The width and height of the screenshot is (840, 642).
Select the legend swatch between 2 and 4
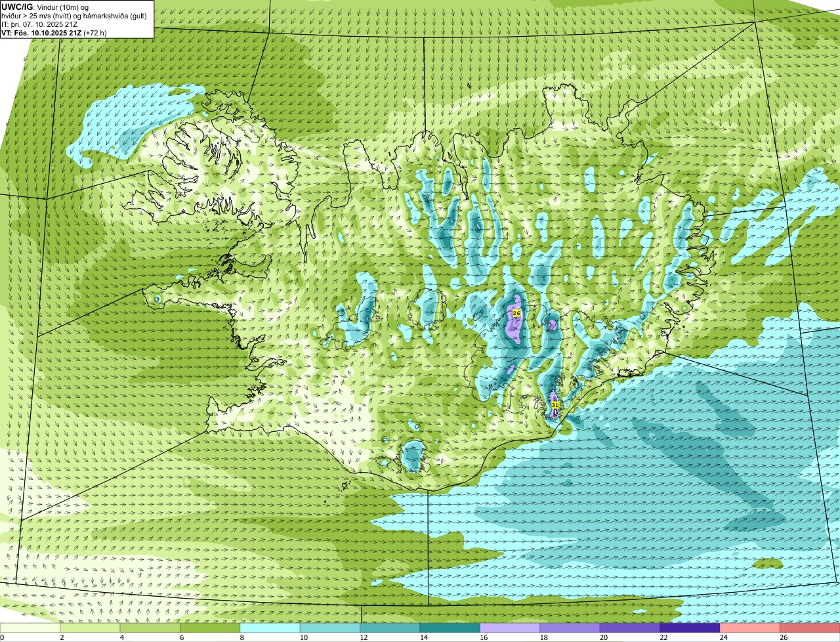click(x=91, y=628)
